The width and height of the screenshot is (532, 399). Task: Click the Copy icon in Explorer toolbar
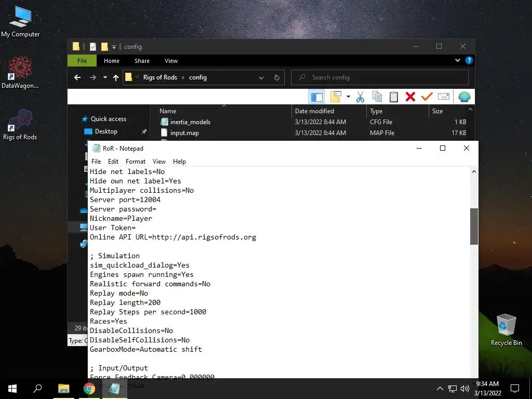tap(377, 97)
